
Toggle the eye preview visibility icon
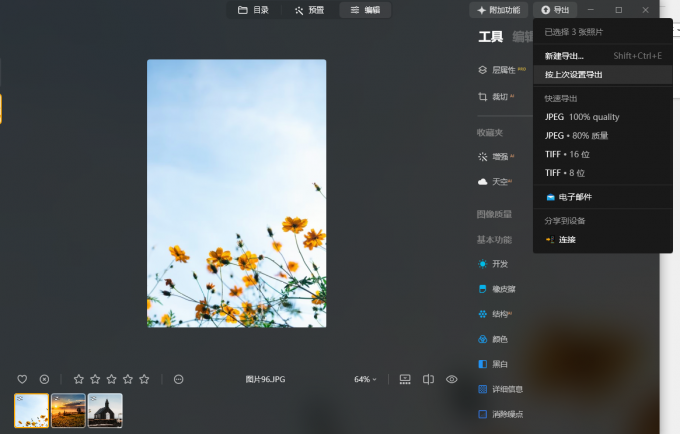pyautogui.click(x=451, y=379)
